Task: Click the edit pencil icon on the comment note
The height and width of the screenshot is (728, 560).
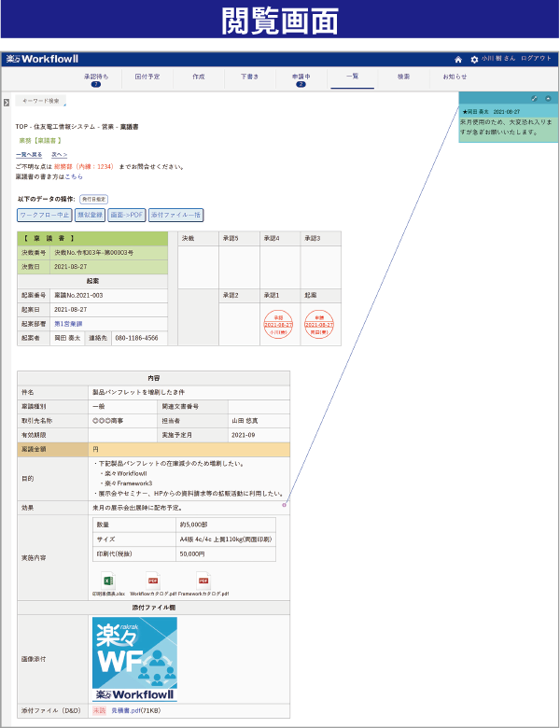Action: point(534,98)
